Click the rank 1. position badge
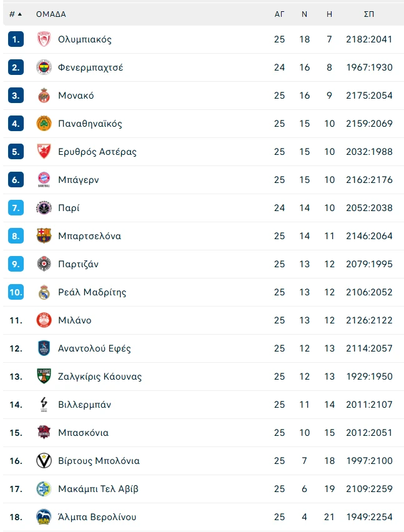The width and height of the screenshot is (404, 532). (16, 39)
